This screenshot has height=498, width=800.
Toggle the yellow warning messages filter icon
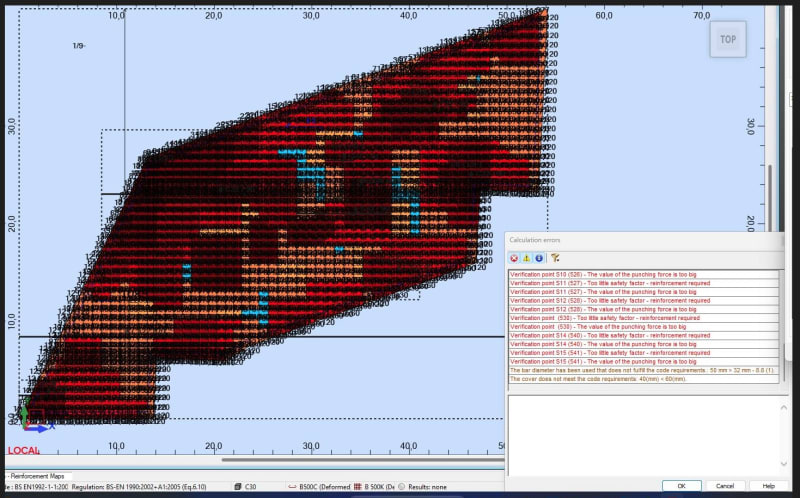coord(526,258)
